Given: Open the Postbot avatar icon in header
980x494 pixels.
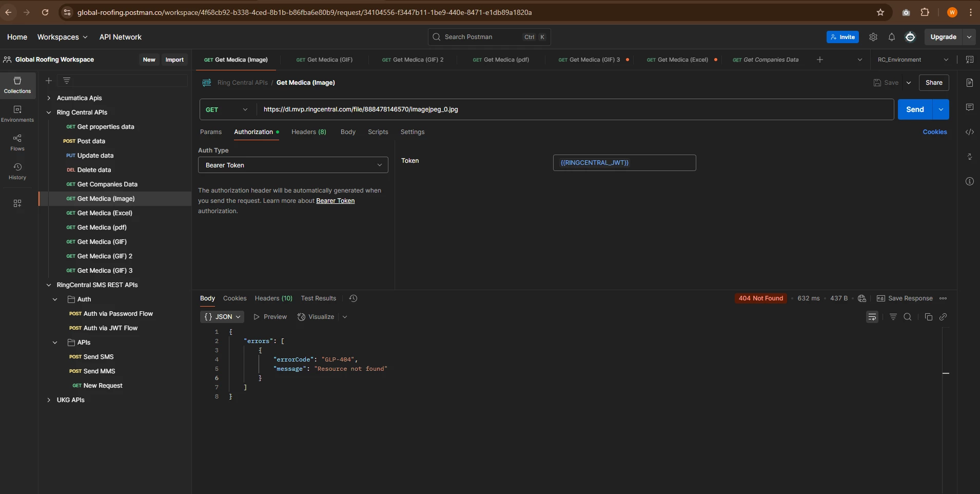Looking at the screenshot, I should click(910, 37).
